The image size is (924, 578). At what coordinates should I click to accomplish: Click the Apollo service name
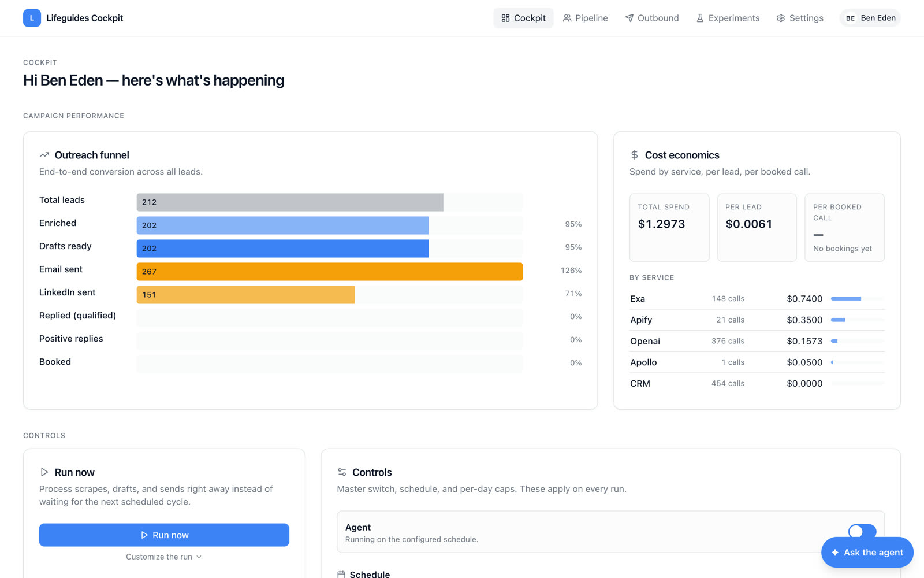pyautogui.click(x=643, y=362)
